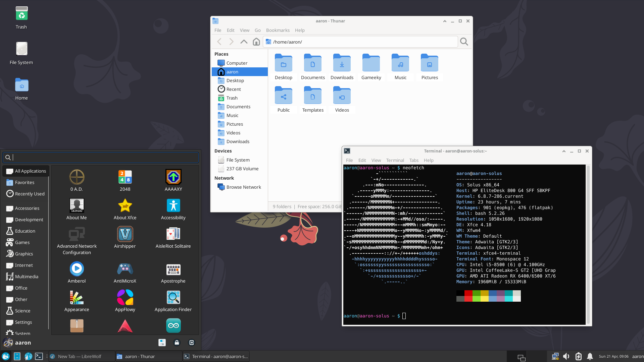644x362 pixels.
Task: Open settings manager button in menu
Action: pos(162,343)
